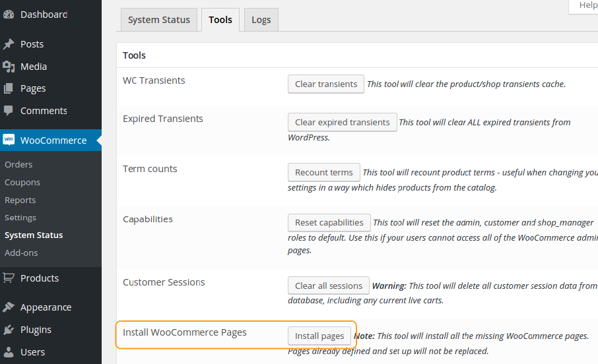
Task: Click the WooCommerce Woo logo icon
Action: (9, 140)
